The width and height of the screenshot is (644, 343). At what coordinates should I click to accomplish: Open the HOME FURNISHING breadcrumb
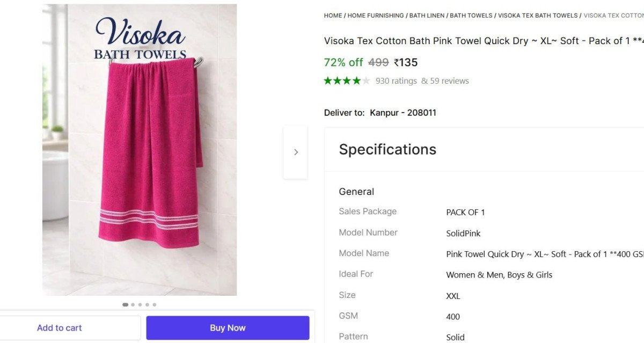[x=376, y=16]
